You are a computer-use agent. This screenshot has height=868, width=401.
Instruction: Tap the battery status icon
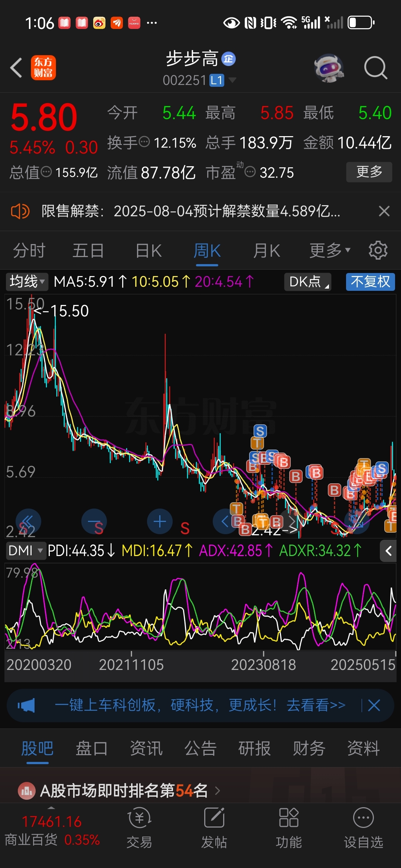361,23
